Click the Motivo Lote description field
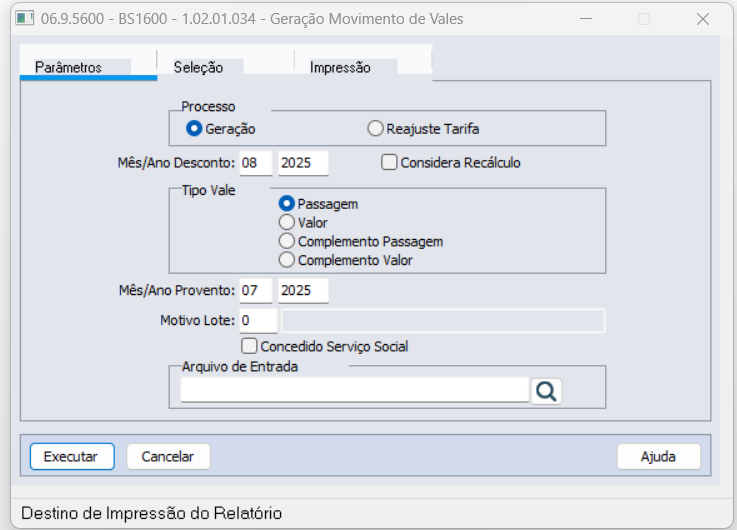Image resolution: width=737 pixels, height=530 pixels. tap(443, 320)
